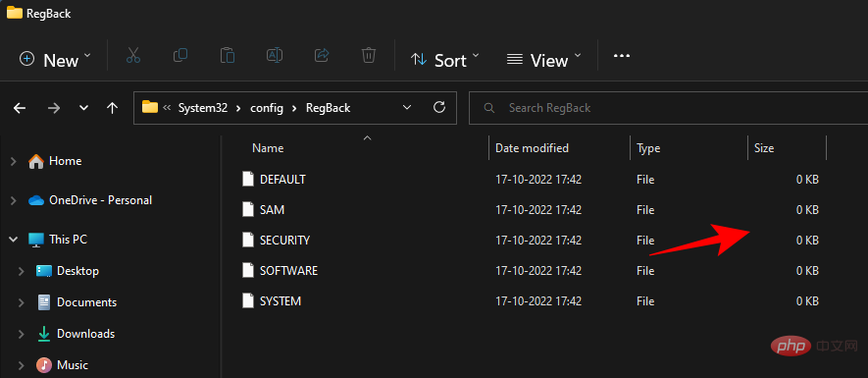Click Documents label in sidebar
868x378 pixels.
(x=87, y=302)
